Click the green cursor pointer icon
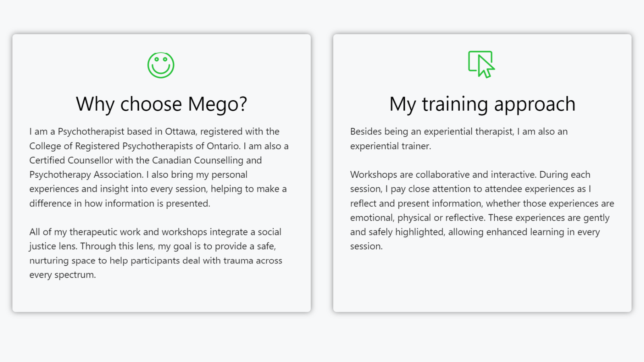 coord(481,64)
